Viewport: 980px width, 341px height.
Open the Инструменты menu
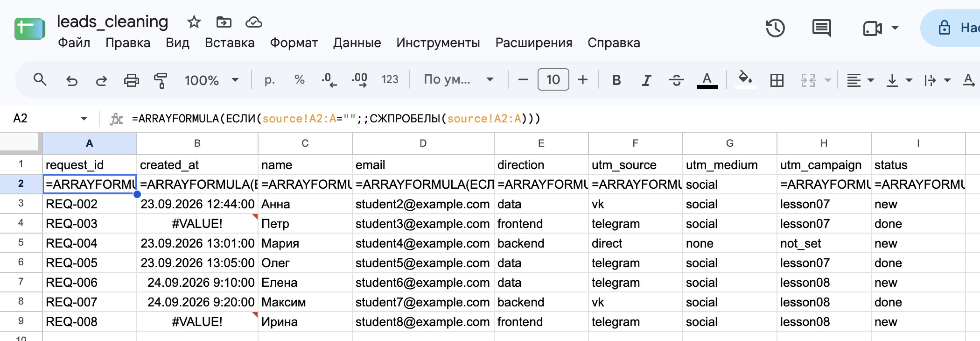(x=438, y=43)
